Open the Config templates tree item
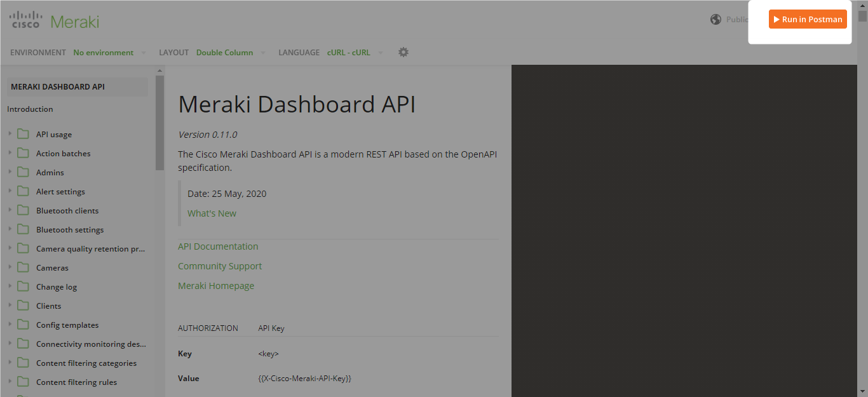Image resolution: width=868 pixels, height=397 pixels. point(67,325)
